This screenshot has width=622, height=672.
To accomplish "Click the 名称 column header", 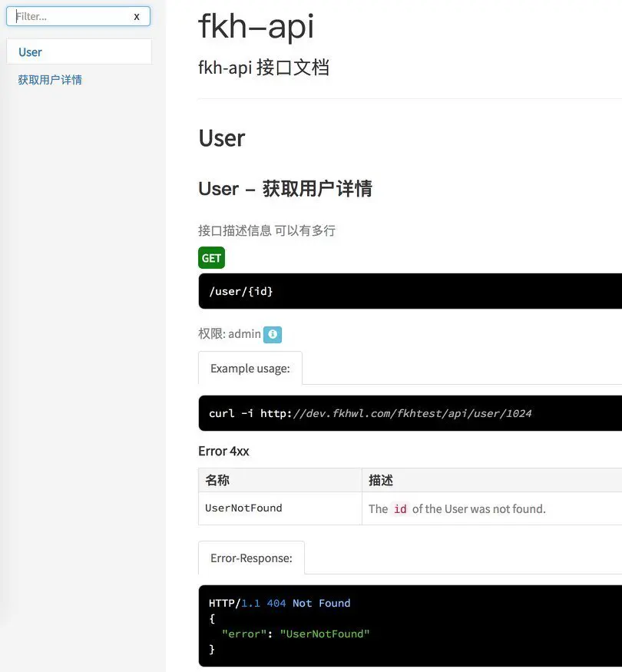I will tap(217, 479).
